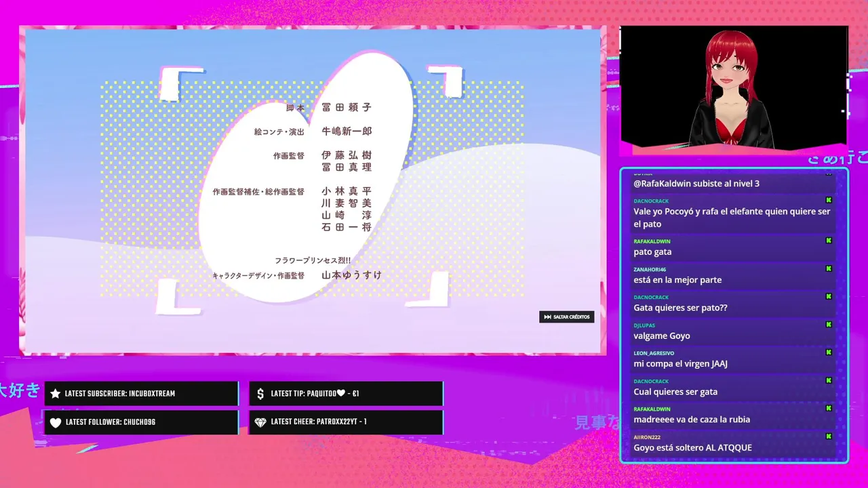Click the star icon beside Latest Subscriber

56,394
